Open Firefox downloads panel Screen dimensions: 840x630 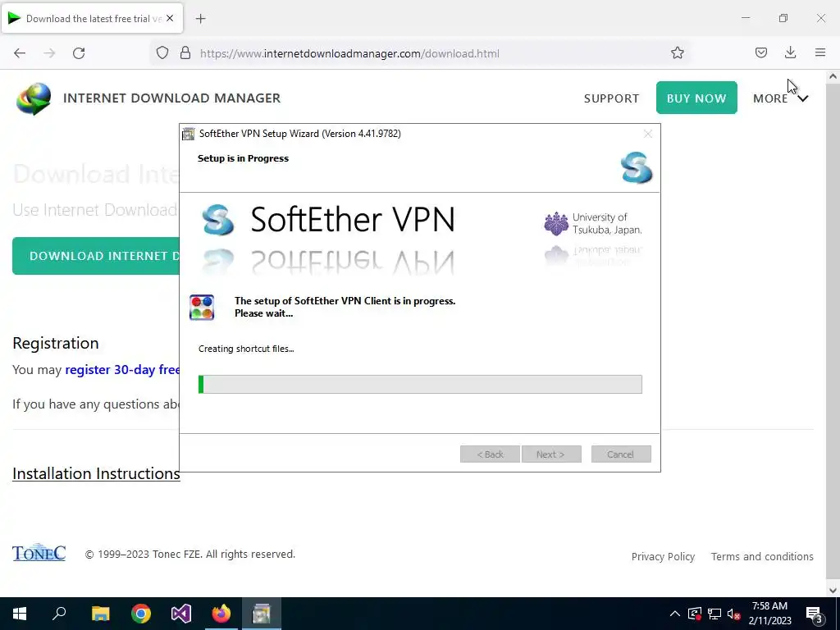tap(790, 52)
